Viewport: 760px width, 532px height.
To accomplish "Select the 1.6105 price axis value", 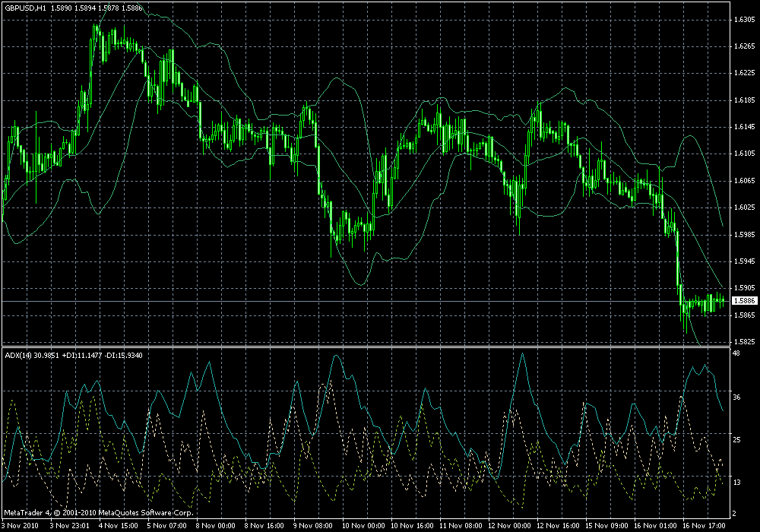I will click(745, 154).
